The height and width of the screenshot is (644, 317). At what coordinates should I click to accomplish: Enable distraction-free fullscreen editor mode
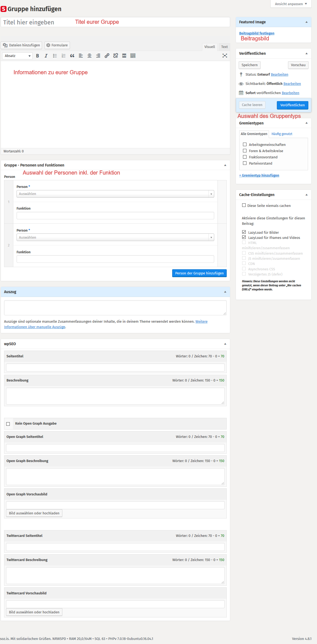(225, 56)
